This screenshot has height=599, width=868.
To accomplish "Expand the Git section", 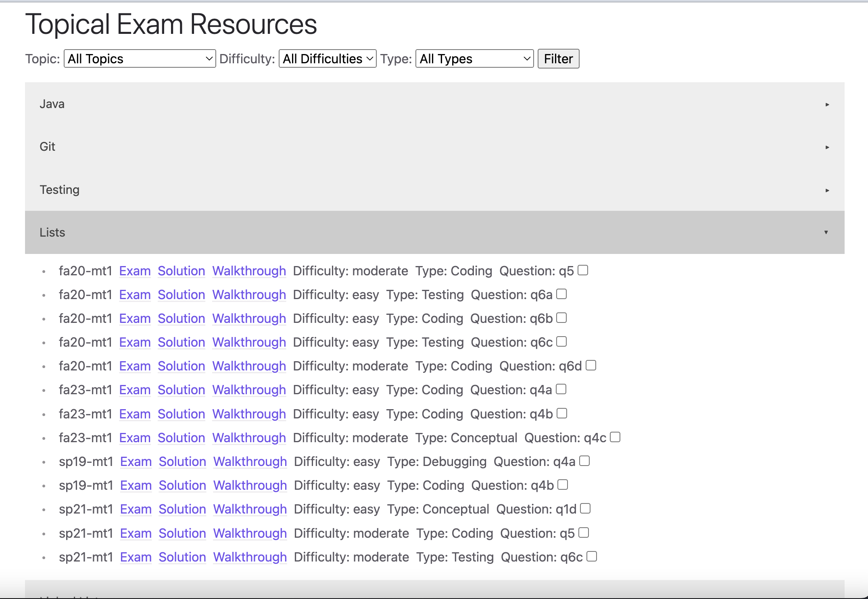I will pyautogui.click(x=434, y=147).
